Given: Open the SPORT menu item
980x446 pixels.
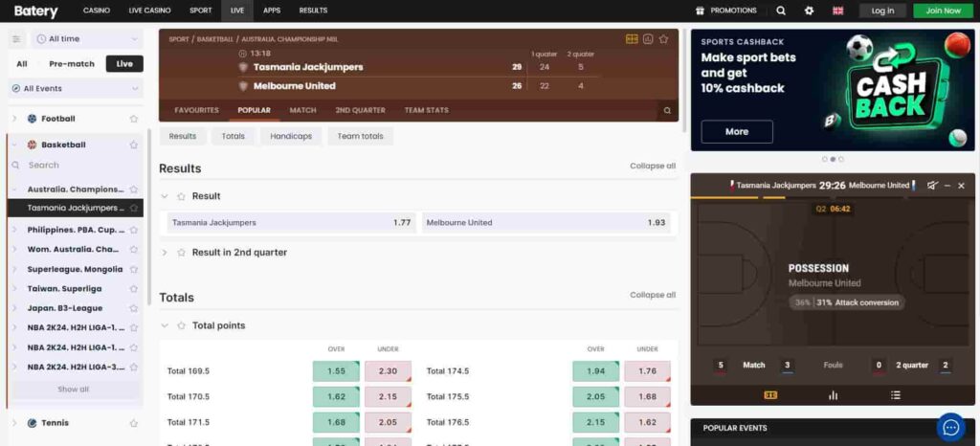Looking at the screenshot, I should [201, 11].
